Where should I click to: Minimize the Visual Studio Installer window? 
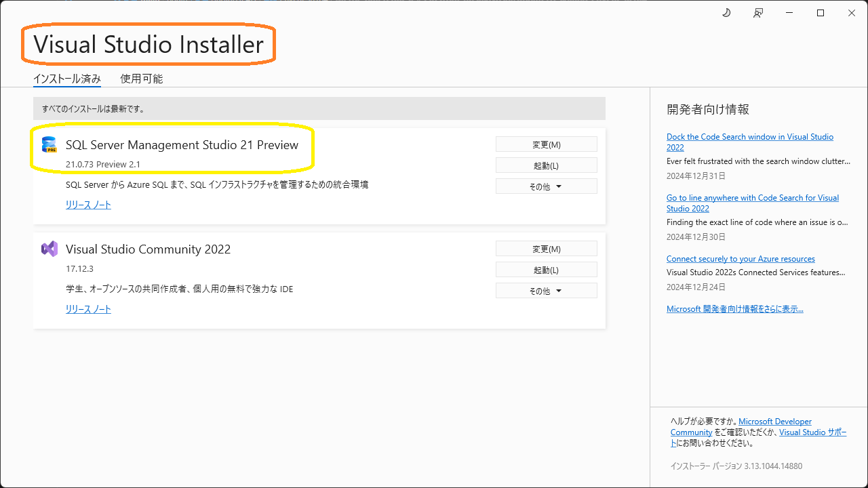tap(789, 13)
